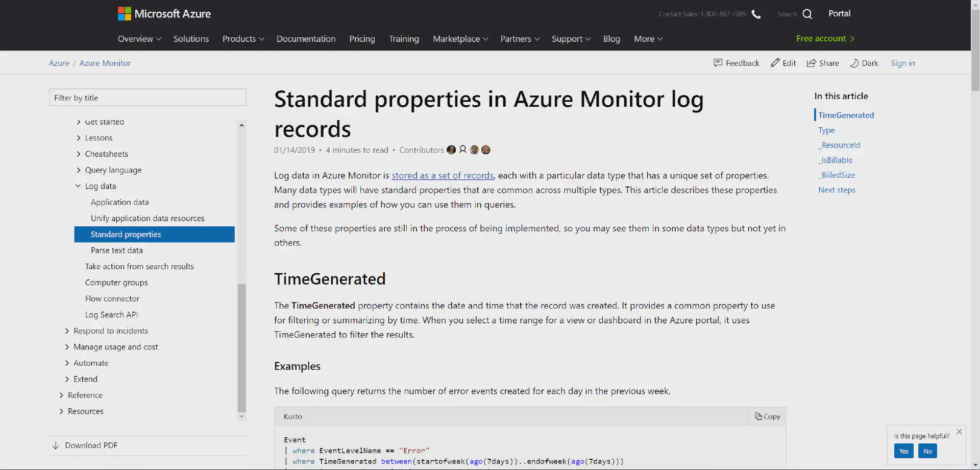Expand the Lessons tree node
Screen dimensions: 980x470
pyautogui.click(x=79, y=138)
